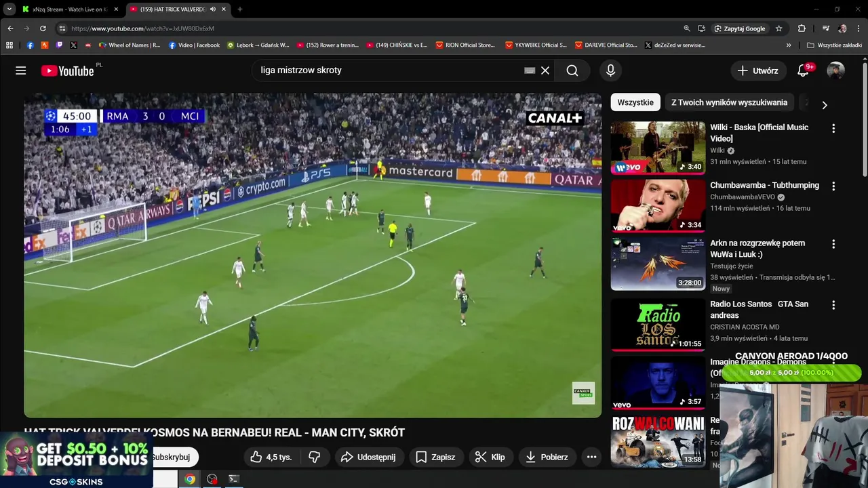Open options for Chumbawamba - Tubthumping video
The height and width of the screenshot is (488, 868).
coord(833,186)
